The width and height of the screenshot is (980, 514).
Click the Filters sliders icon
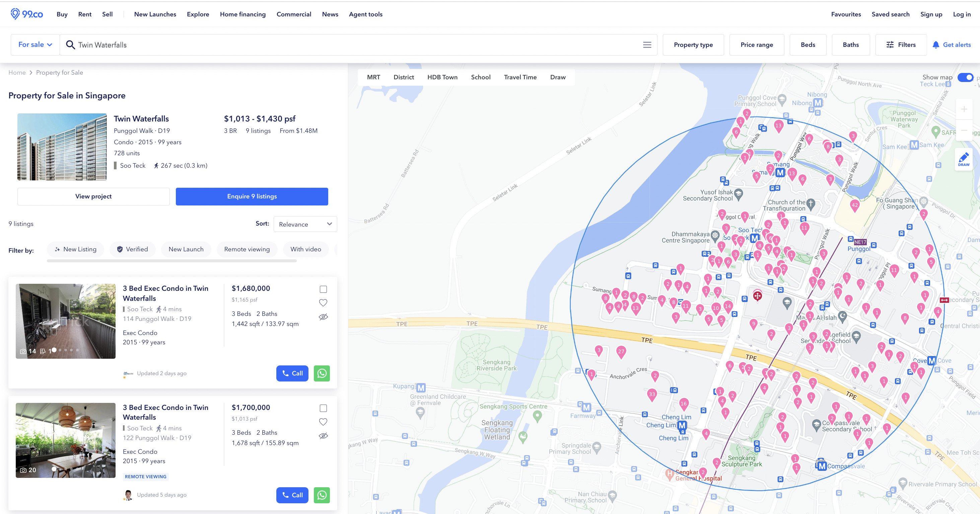(x=890, y=45)
